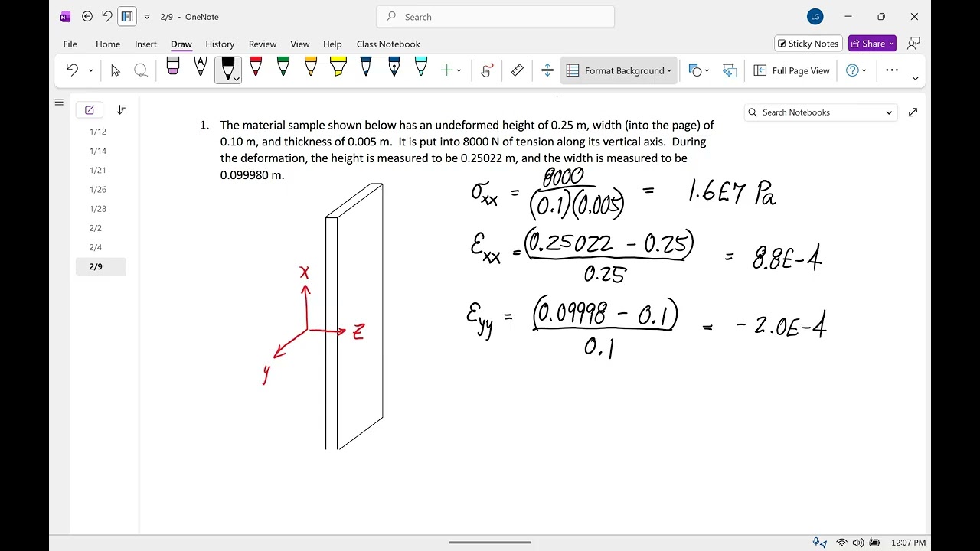Select the pointer (Select Objects) tool
Screen dimensions: 980x551
point(116,70)
